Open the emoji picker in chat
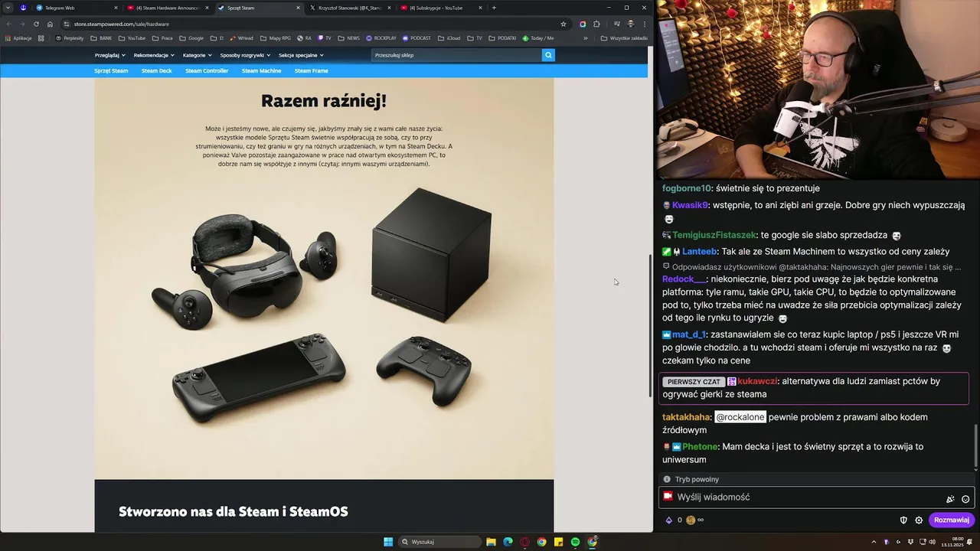980x551 pixels. tap(965, 499)
